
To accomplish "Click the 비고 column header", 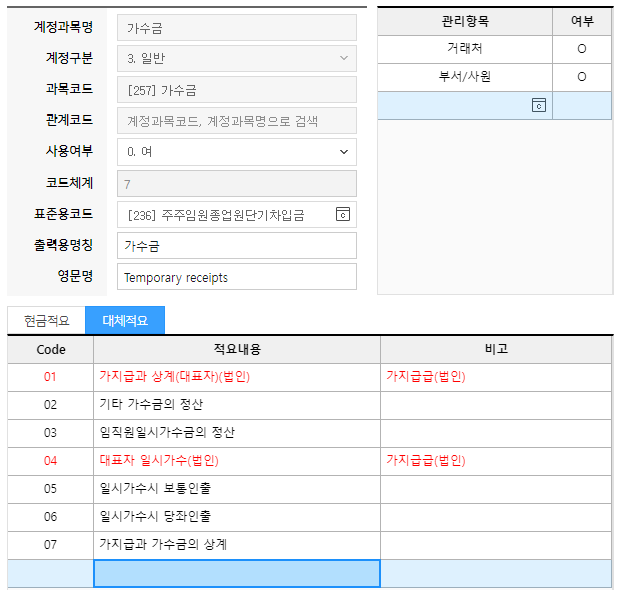I will point(496,350).
